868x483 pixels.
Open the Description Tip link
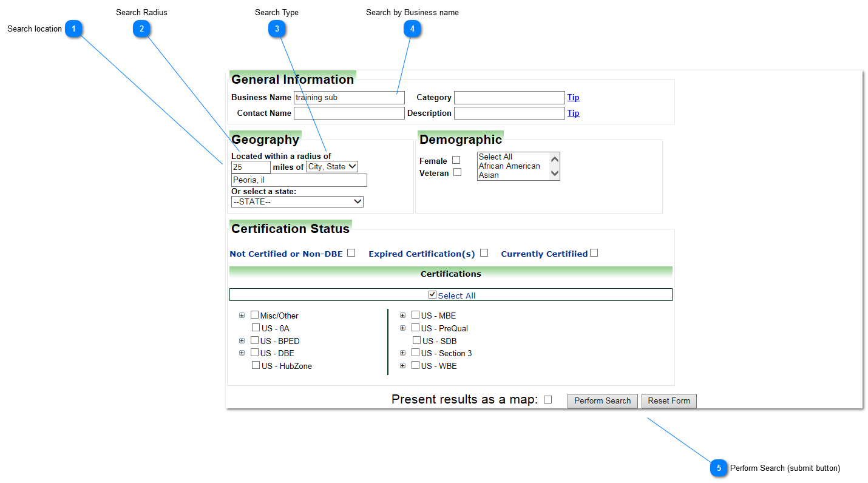[573, 113]
